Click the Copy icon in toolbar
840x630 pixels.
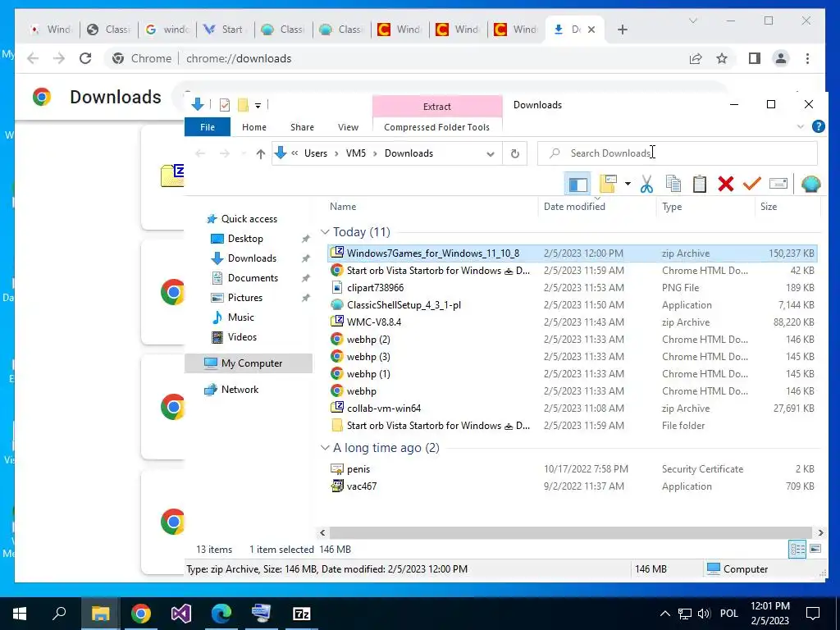[x=673, y=184]
